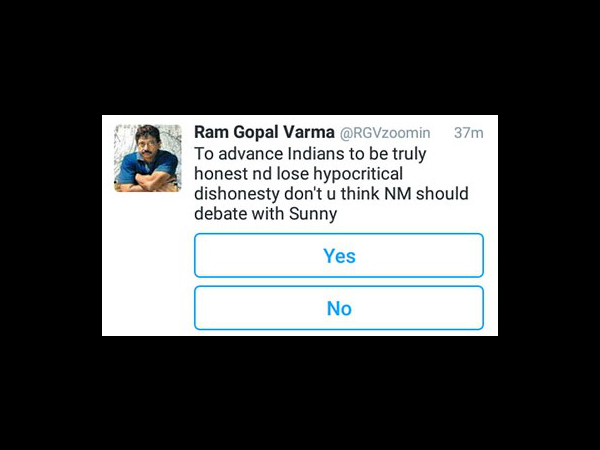
Task: Click the word "Sunny" in the tweet
Action: (x=313, y=214)
